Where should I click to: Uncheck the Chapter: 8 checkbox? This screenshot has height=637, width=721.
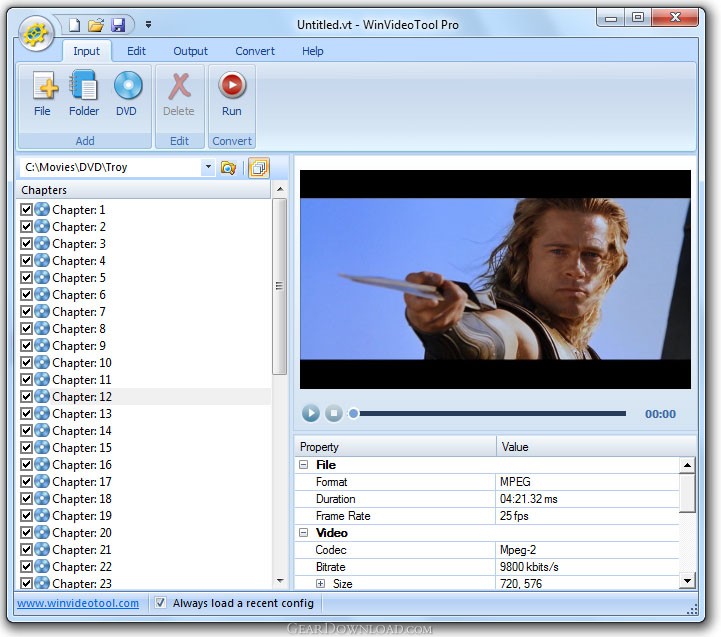pyautogui.click(x=26, y=329)
